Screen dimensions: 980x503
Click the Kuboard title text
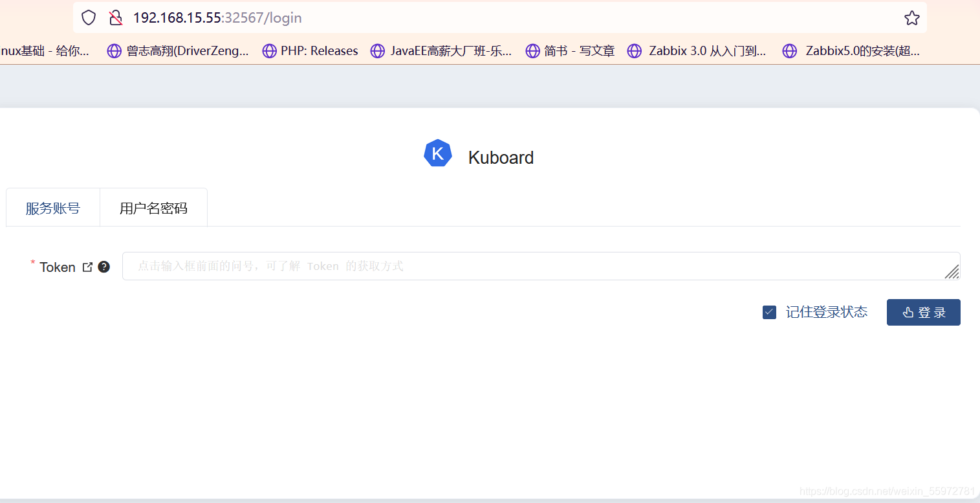point(501,157)
